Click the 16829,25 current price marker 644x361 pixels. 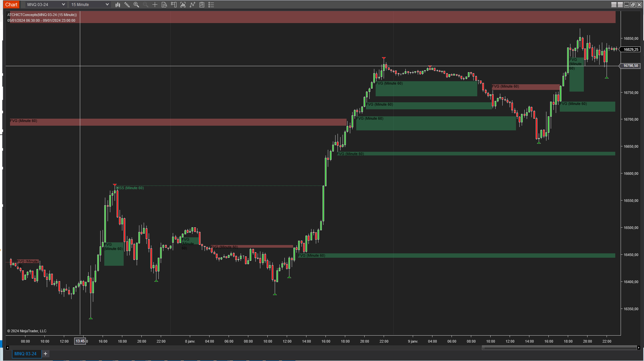point(631,49)
